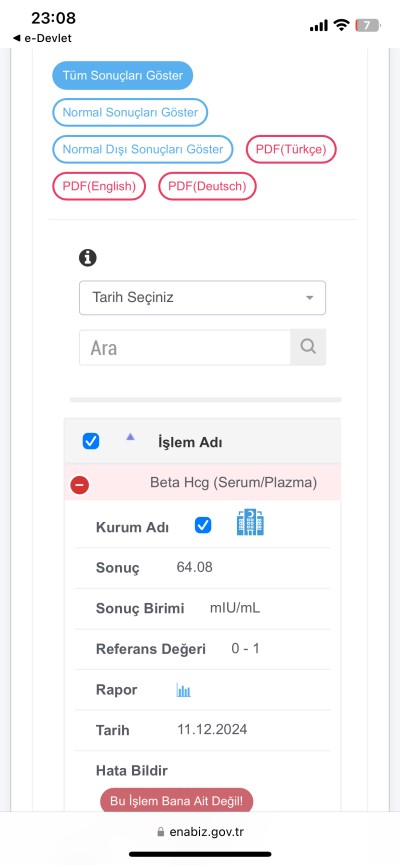The height and width of the screenshot is (865, 400).
Task: Select Tüm Sonuçları Göster filter
Action: tap(122, 76)
